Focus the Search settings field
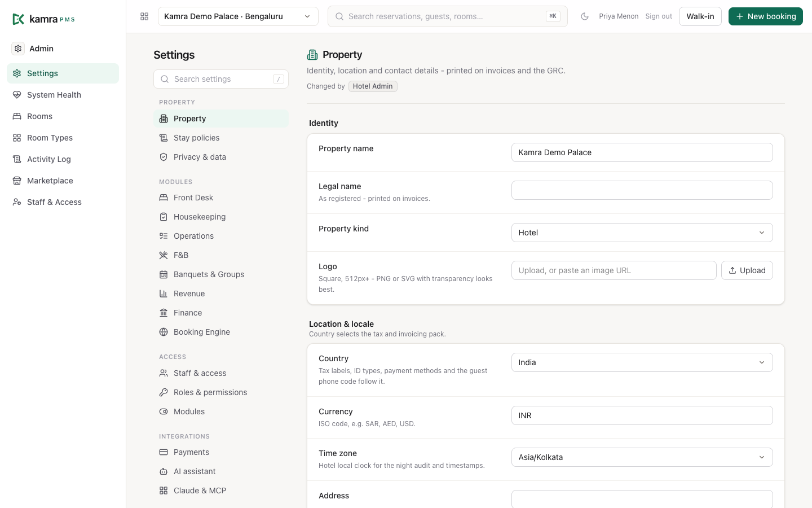The image size is (812, 508). coord(221,79)
